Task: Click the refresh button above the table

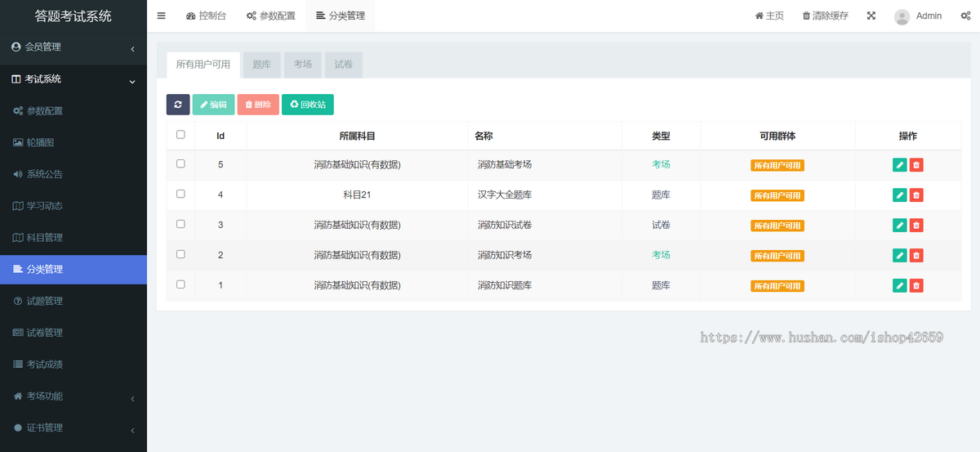Action: pyautogui.click(x=178, y=105)
